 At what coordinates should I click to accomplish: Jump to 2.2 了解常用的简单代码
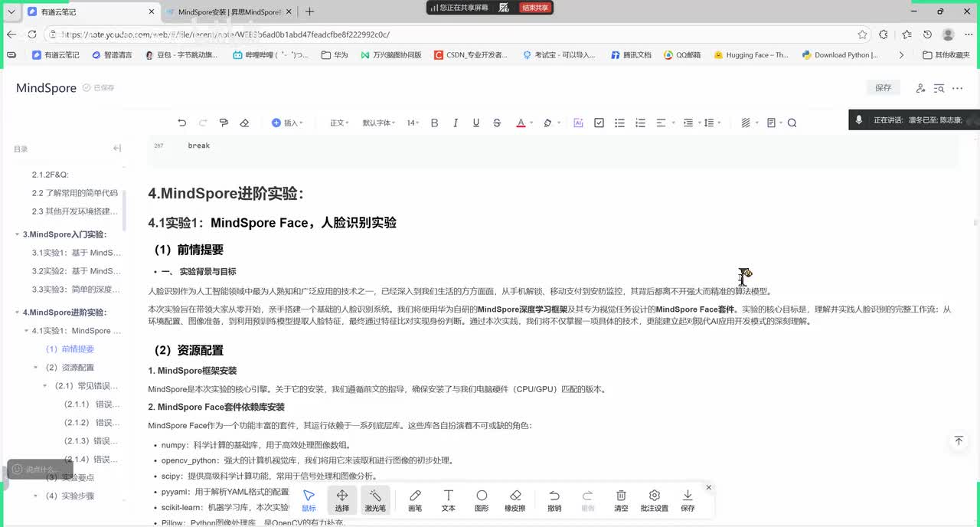(75, 193)
